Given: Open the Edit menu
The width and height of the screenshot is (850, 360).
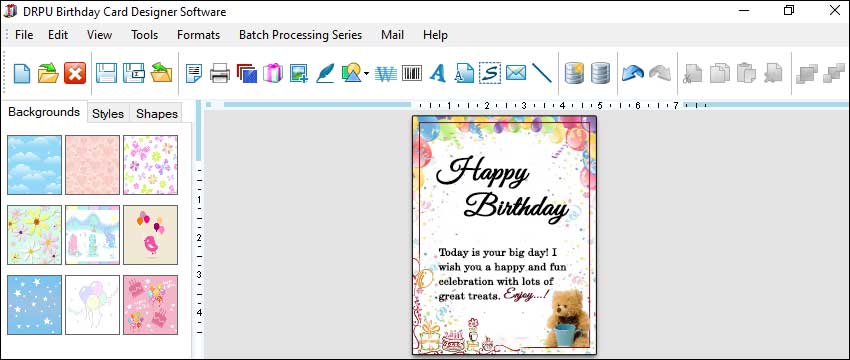Looking at the screenshot, I should click(58, 35).
